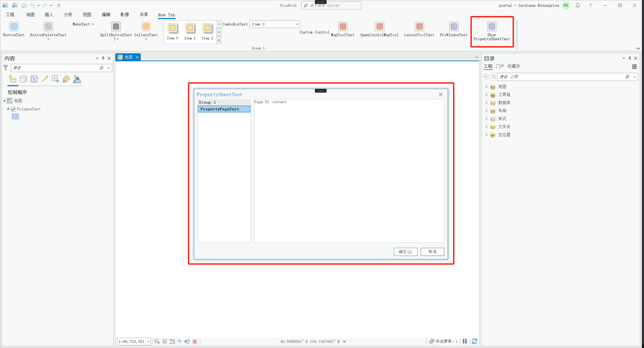Click the 确定 button in PropertySheetTest
This screenshot has width=644, height=348.
coord(406,252)
